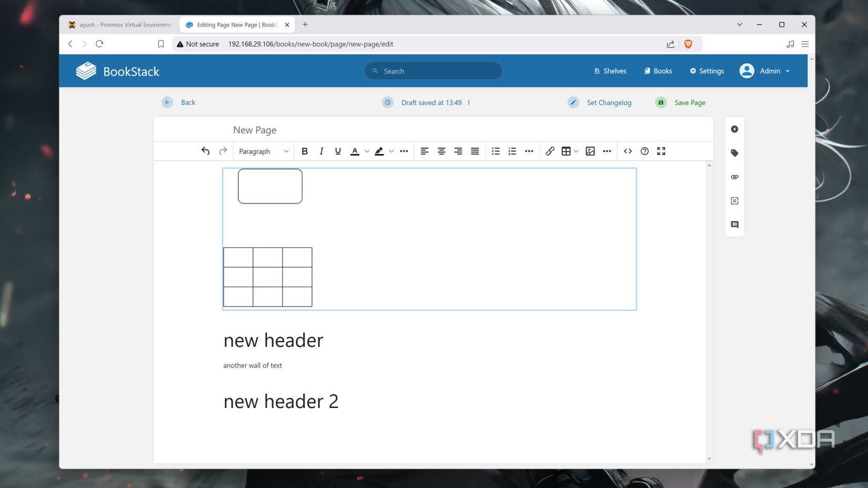Viewport: 868px width, 488px height.
Task: Open the image insert tool
Action: [590, 151]
